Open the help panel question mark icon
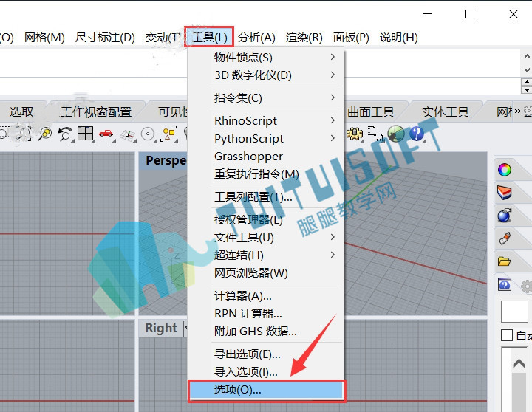Screen dimensions: 532x412 tap(505, 284)
